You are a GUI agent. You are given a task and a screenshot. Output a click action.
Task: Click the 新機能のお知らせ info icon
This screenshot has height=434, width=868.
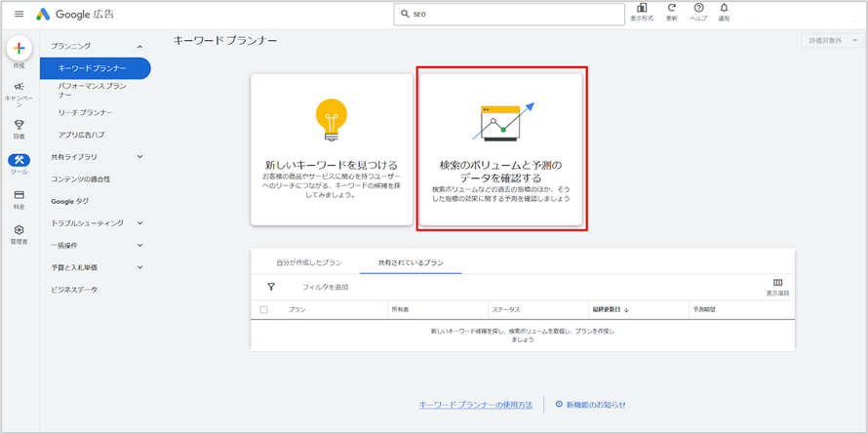(559, 404)
